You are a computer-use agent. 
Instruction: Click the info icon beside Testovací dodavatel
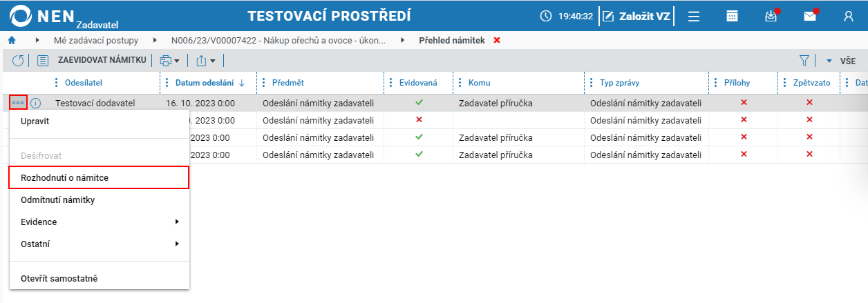(36, 104)
